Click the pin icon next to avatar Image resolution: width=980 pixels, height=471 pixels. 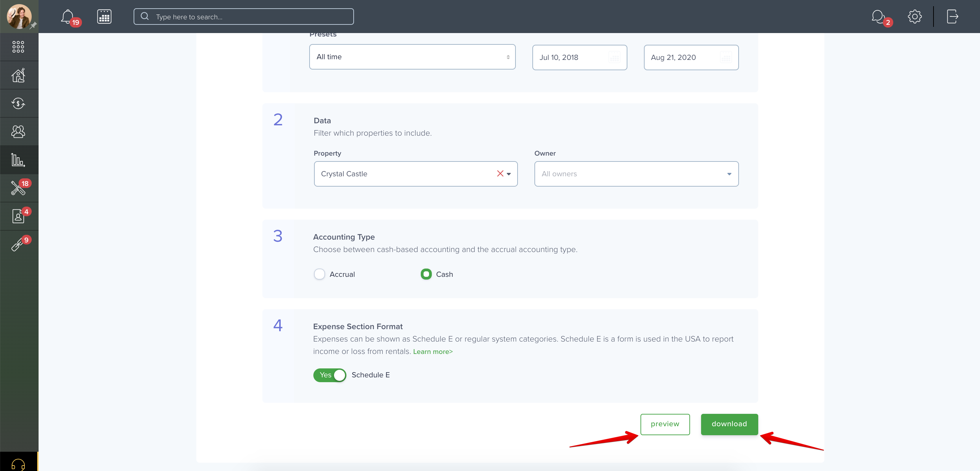tap(33, 25)
